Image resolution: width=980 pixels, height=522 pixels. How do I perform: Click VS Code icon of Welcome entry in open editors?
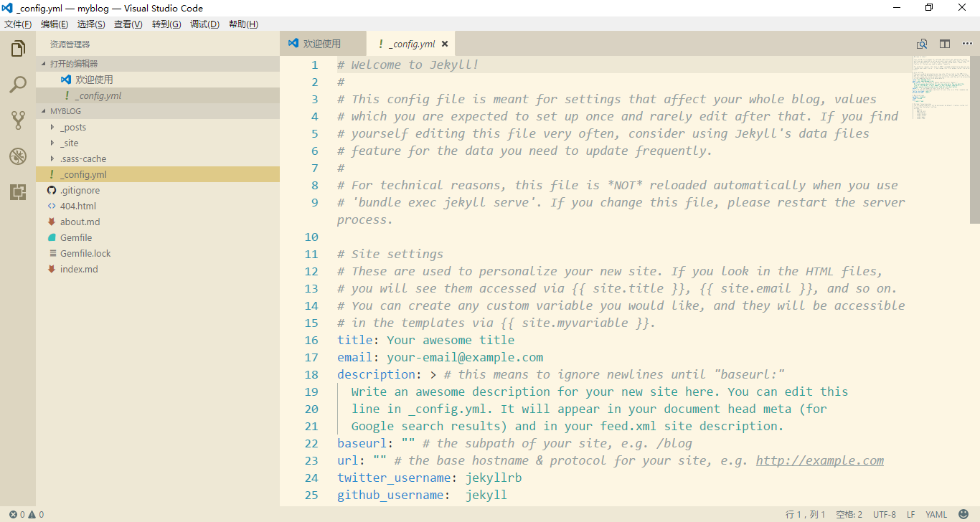66,80
